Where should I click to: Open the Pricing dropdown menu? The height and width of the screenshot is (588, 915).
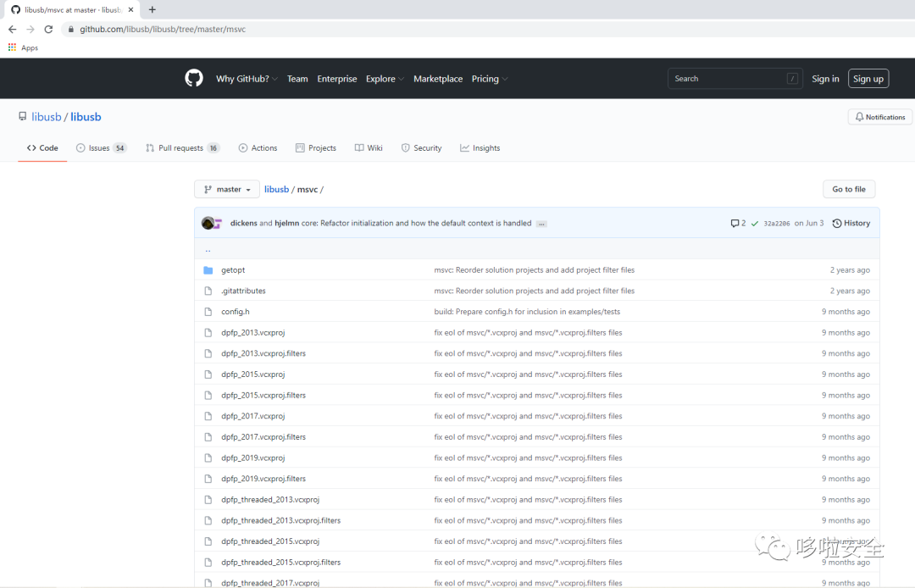tap(489, 79)
